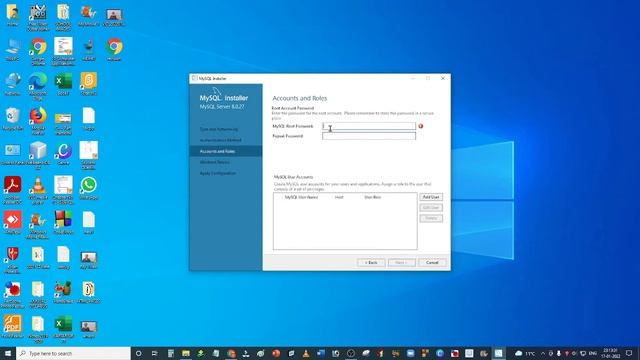Open Task View on the taskbar
This screenshot has width=640, height=360.
click(154, 353)
